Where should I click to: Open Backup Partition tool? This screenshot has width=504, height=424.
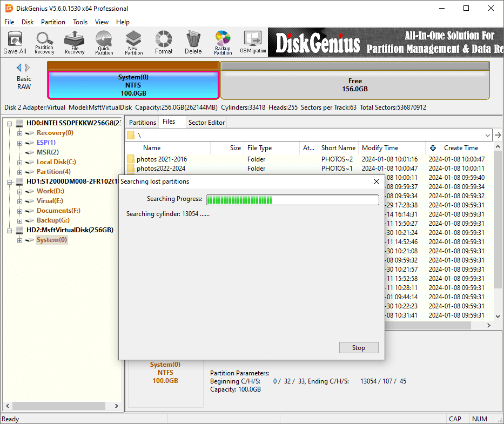click(x=223, y=43)
